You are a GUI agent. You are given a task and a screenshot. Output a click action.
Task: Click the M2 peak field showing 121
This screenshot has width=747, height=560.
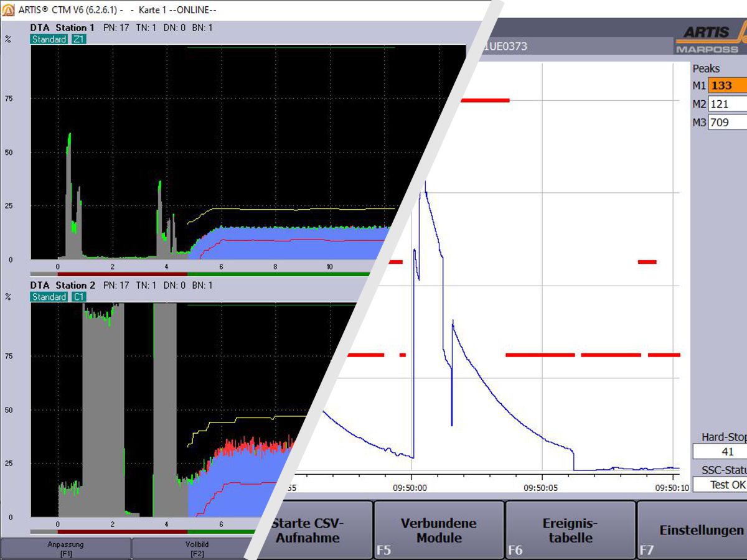[727, 104]
